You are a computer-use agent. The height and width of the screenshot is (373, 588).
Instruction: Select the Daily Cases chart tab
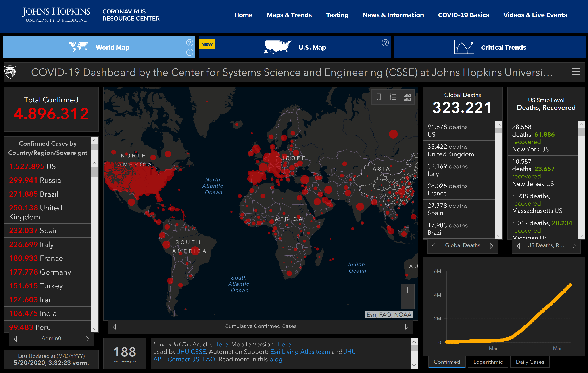pos(530,362)
